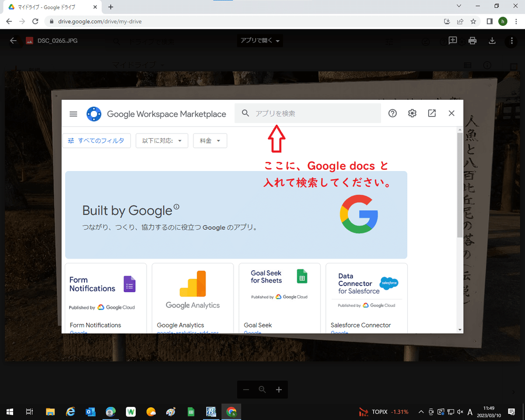Toggle the IME input mode A
The width and height of the screenshot is (525, 420).
(470, 412)
